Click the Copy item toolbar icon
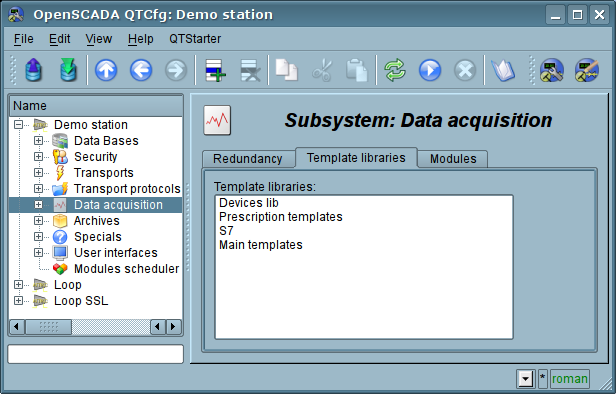This screenshot has height=394, width=616. (x=286, y=70)
